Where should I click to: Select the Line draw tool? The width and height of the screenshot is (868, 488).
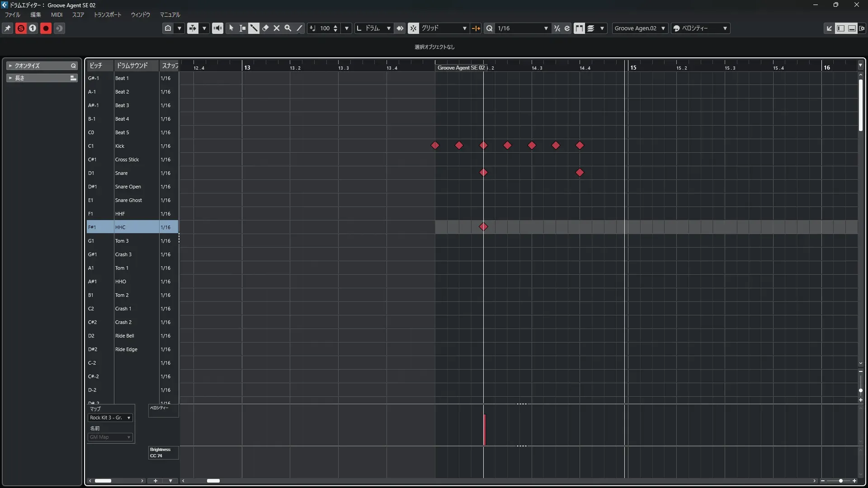click(x=299, y=28)
